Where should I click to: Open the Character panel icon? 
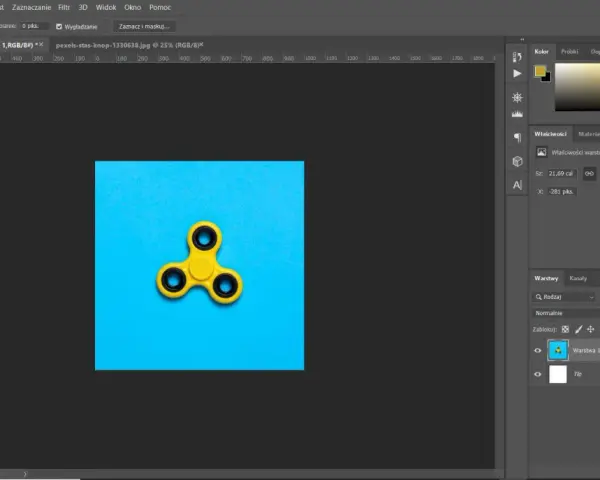coord(517,185)
